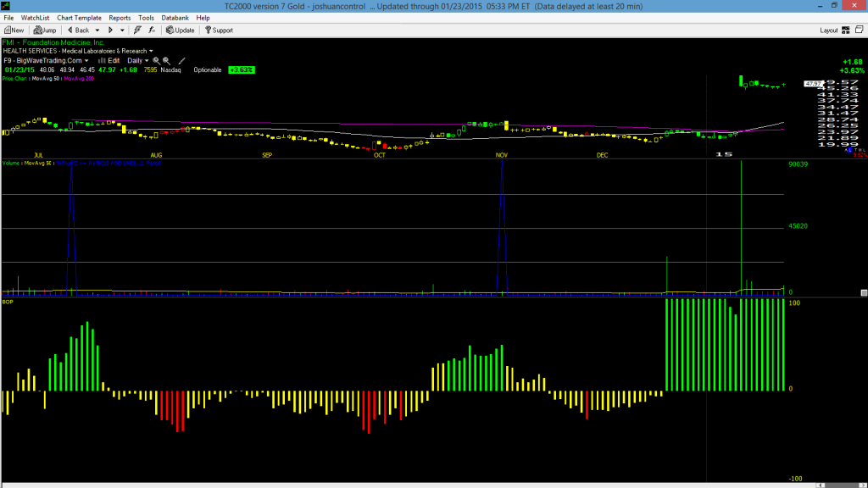868x488 pixels.
Task: Click the magenta MovAvg 200 indicator label
Action: [x=79, y=79]
